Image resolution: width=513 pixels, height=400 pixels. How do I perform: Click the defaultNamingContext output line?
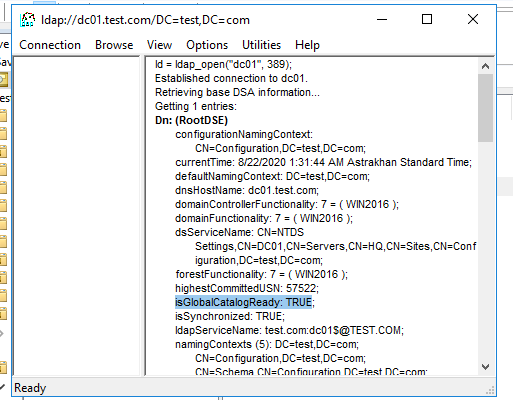272,176
